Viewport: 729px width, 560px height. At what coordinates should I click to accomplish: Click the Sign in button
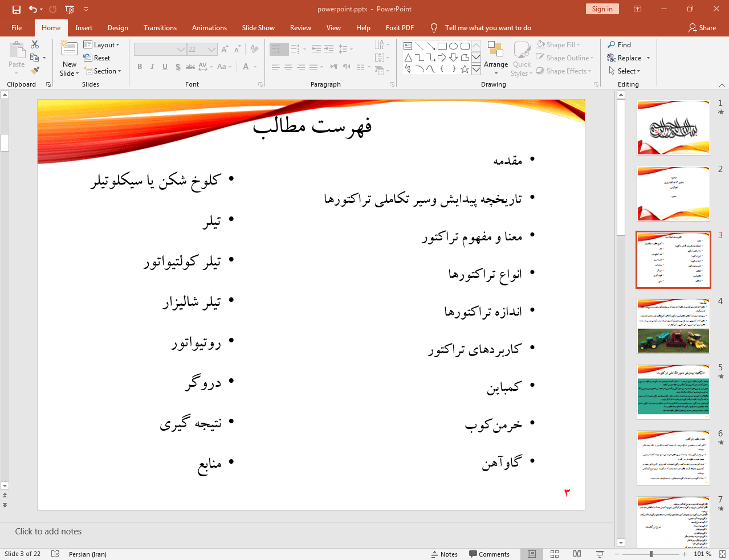tap(602, 9)
